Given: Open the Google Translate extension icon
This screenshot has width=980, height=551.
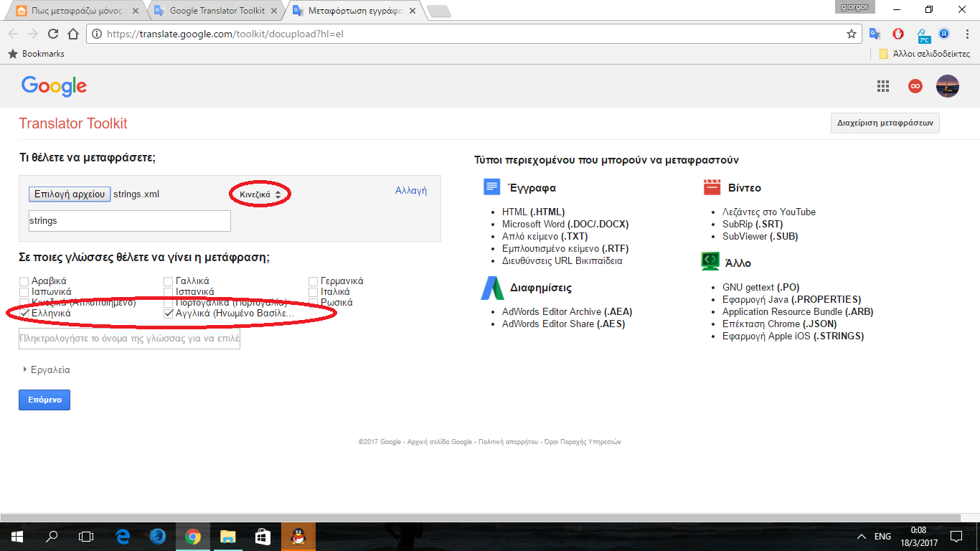Looking at the screenshot, I should point(875,34).
